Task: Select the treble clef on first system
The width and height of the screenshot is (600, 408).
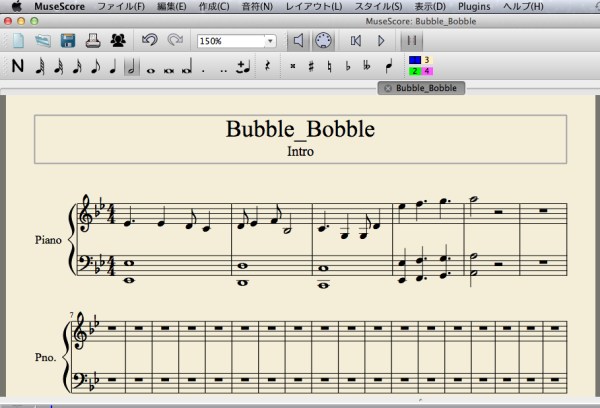Action: 85,213
